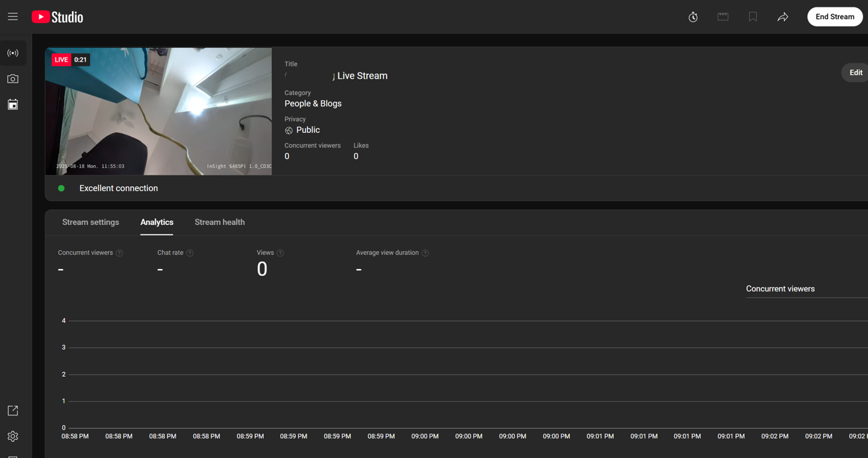Click the Public privacy globe icon
The width and height of the screenshot is (868, 458).
tap(289, 130)
